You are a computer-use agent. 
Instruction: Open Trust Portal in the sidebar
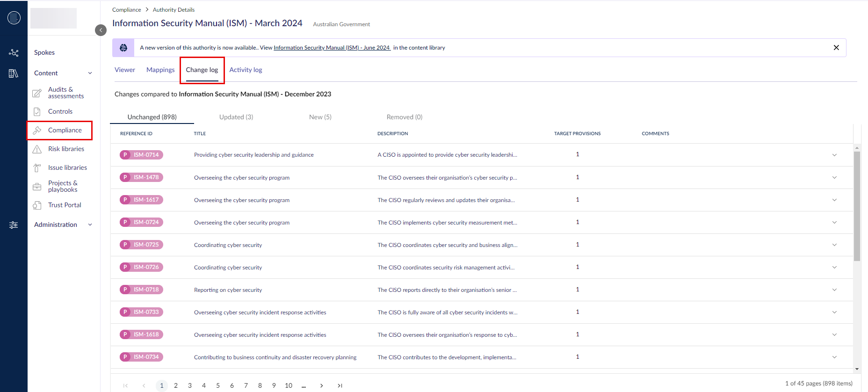[x=65, y=205]
